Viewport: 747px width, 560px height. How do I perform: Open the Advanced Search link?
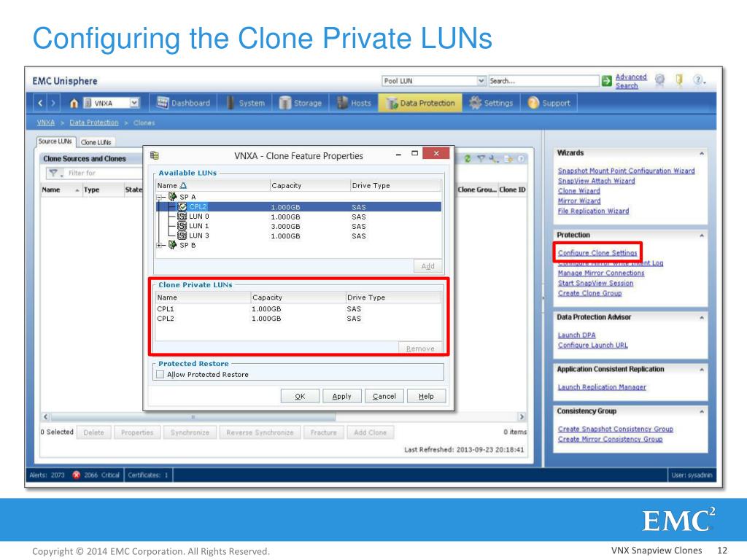pos(631,81)
